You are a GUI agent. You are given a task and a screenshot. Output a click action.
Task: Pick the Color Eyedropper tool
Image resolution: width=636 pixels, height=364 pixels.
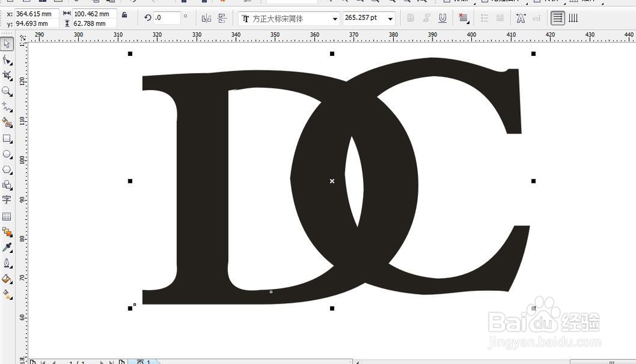pyautogui.click(x=7, y=247)
